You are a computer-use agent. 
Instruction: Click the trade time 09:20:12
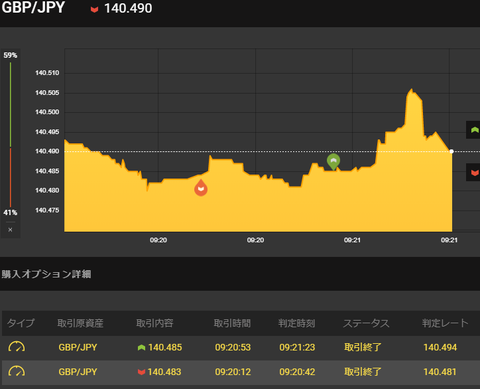(233, 372)
